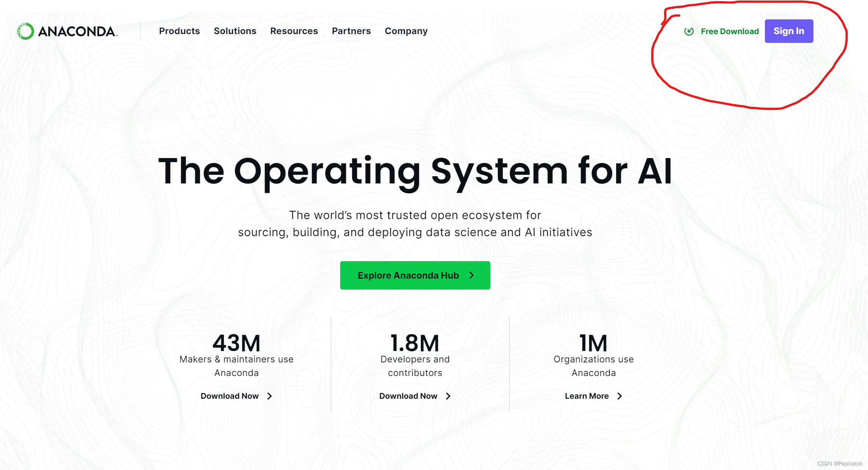
Task: Click arrow icon in Explore Anaconda Hub button
Action: 472,275
